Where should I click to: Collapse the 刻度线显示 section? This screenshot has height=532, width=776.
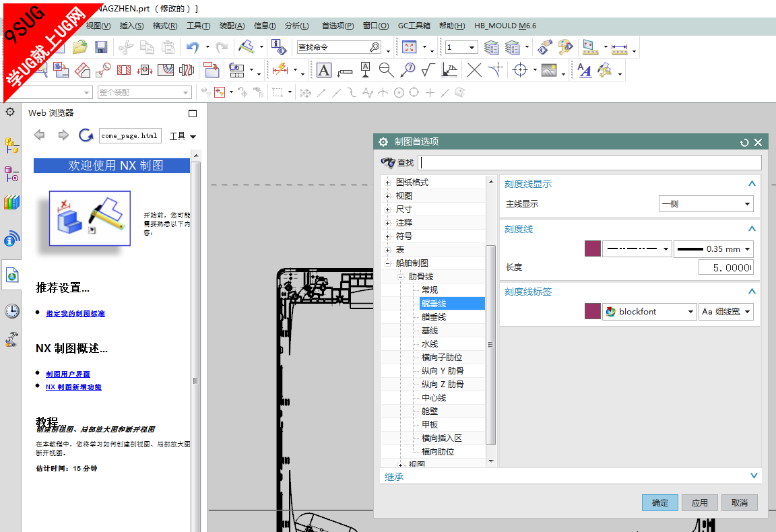(752, 184)
